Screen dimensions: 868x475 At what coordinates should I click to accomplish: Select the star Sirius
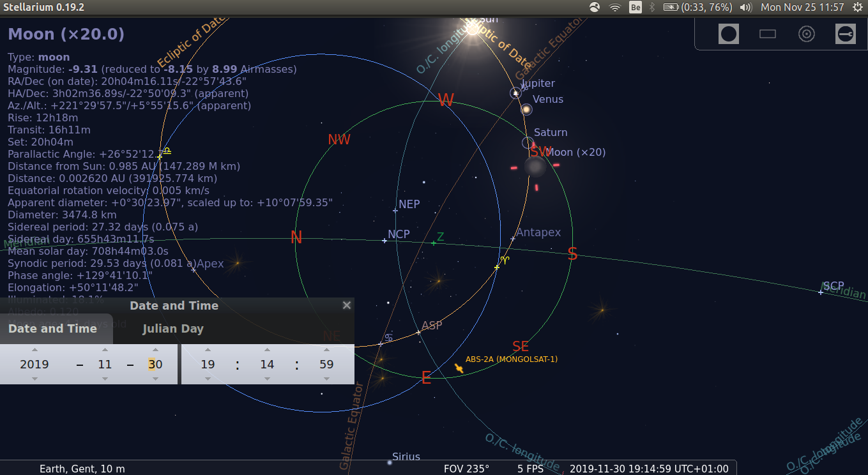tap(390, 462)
